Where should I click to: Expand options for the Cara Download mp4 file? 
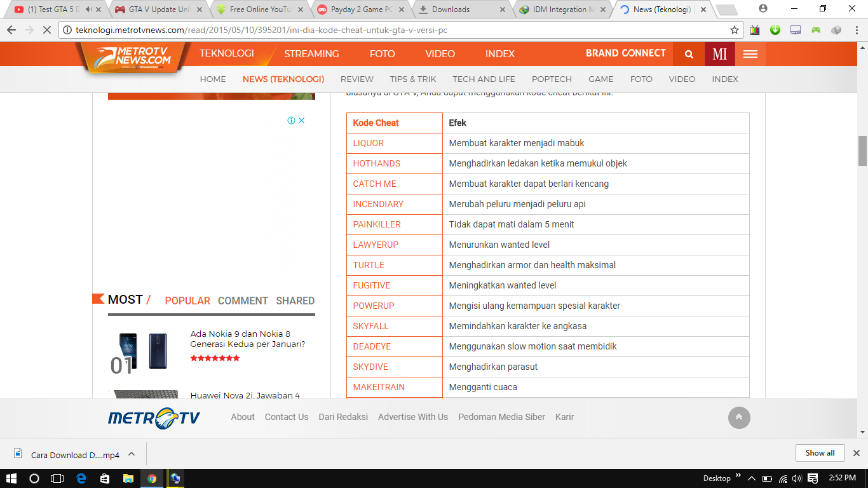tap(132, 454)
